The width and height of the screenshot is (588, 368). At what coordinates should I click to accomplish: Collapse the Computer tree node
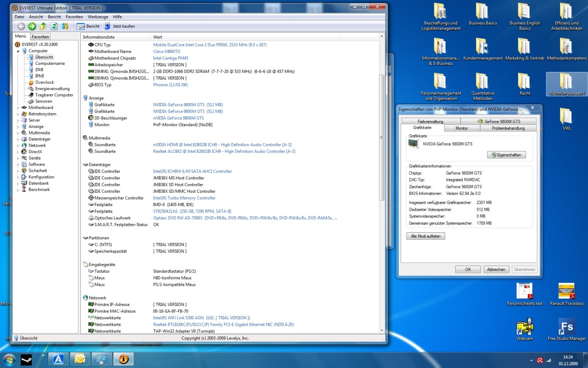point(18,51)
